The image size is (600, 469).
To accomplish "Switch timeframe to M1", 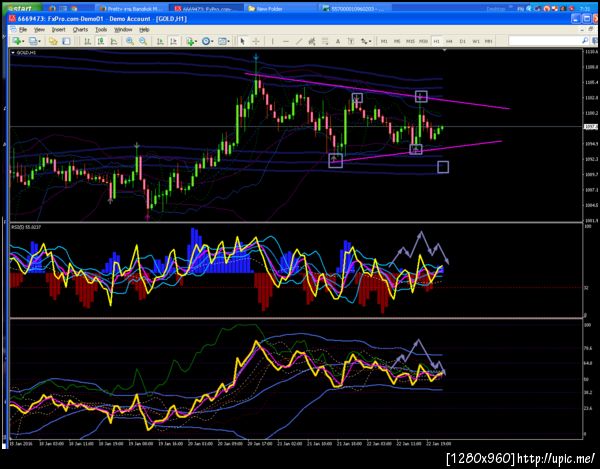I will (x=384, y=41).
